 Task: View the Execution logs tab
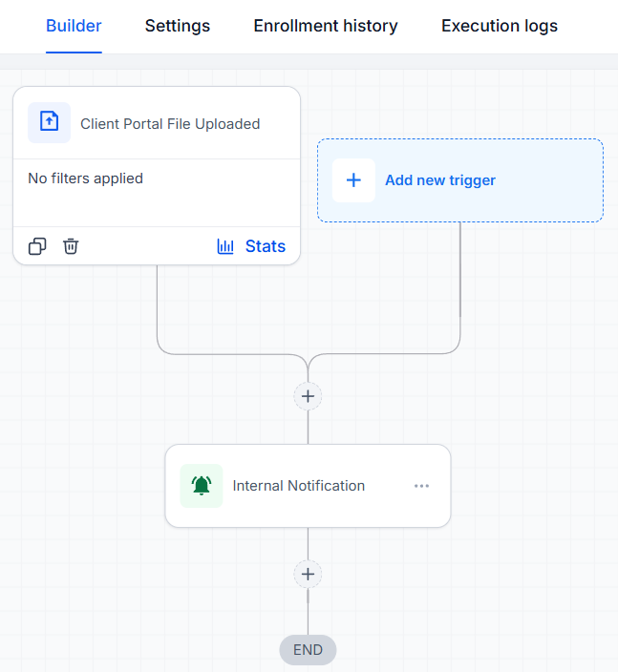(x=500, y=26)
